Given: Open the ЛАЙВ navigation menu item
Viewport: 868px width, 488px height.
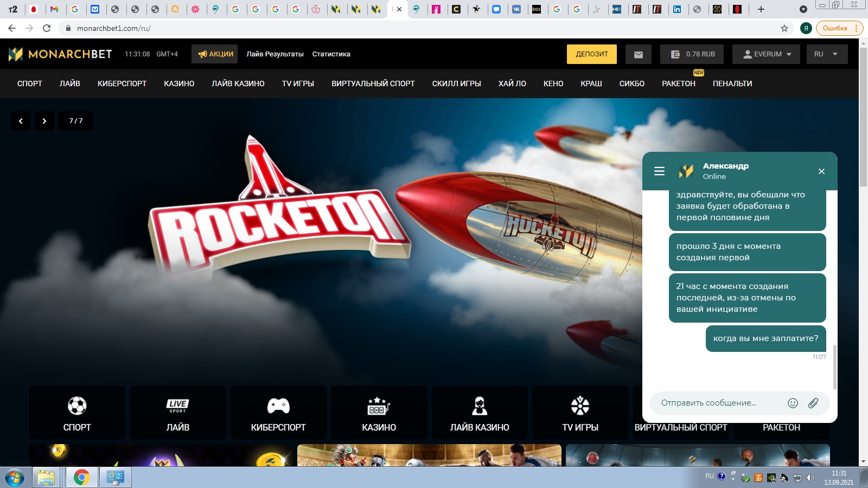Looking at the screenshot, I should [x=70, y=84].
